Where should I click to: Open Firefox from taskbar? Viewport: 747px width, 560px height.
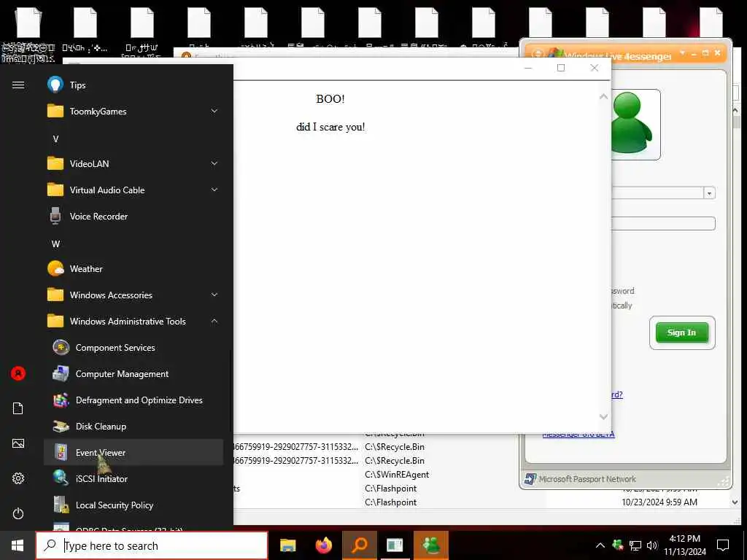coord(324,545)
